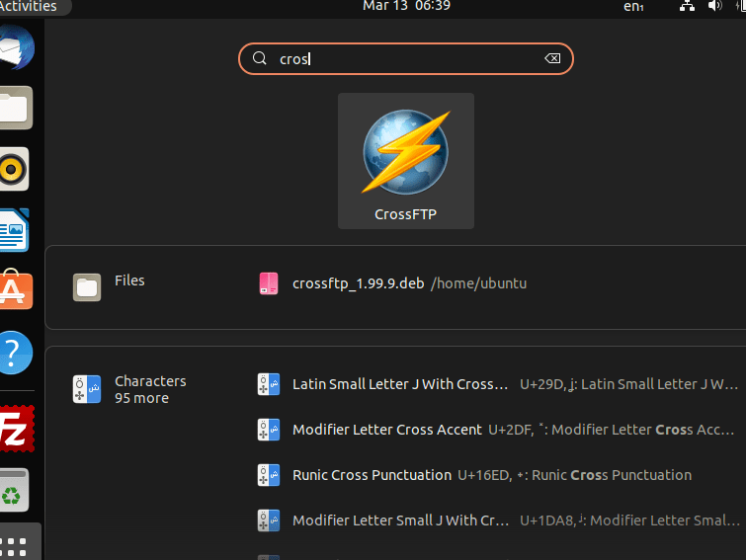
Task: Focus the search text field containing cros
Action: 406,59
